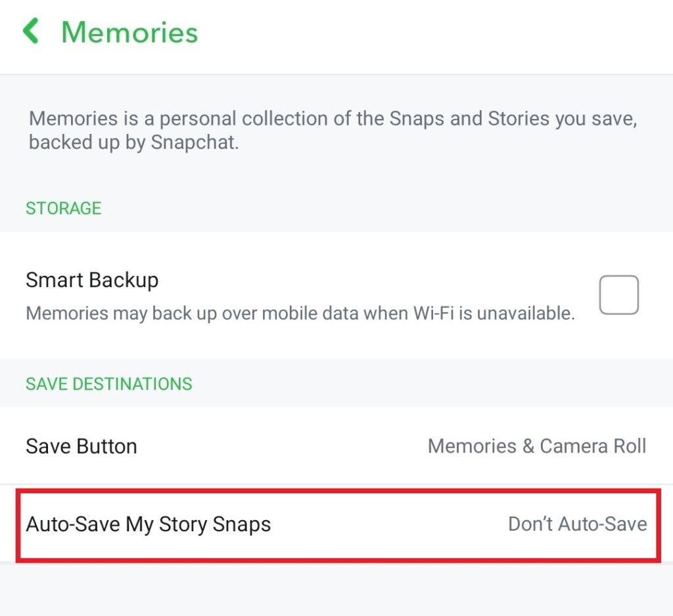The height and width of the screenshot is (616, 673).
Task: Select 'Memories & Camera Roll' save destination
Action: tap(537, 446)
